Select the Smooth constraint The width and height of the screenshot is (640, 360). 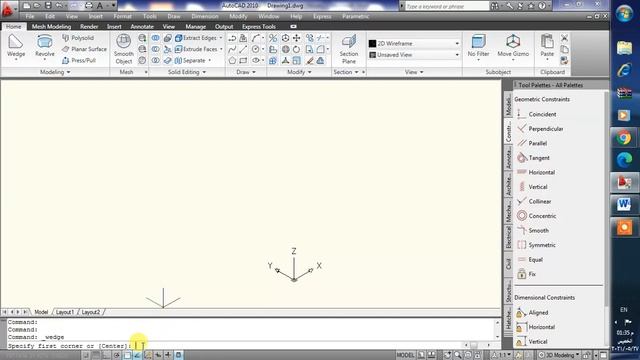point(533,231)
